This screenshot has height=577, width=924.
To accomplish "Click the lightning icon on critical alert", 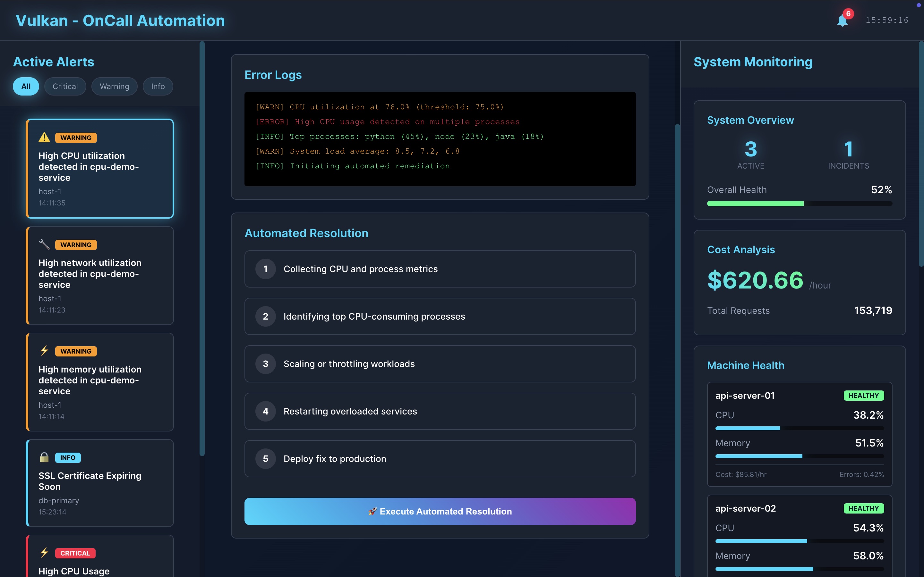I will coord(44,553).
